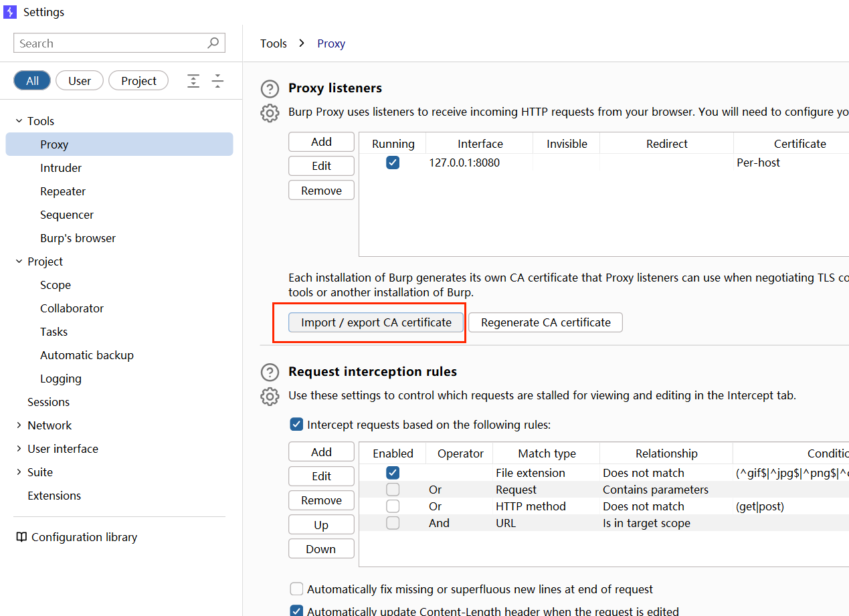Open the Scope settings item
The height and width of the screenshot is (616, 849).
pos(56,285)
